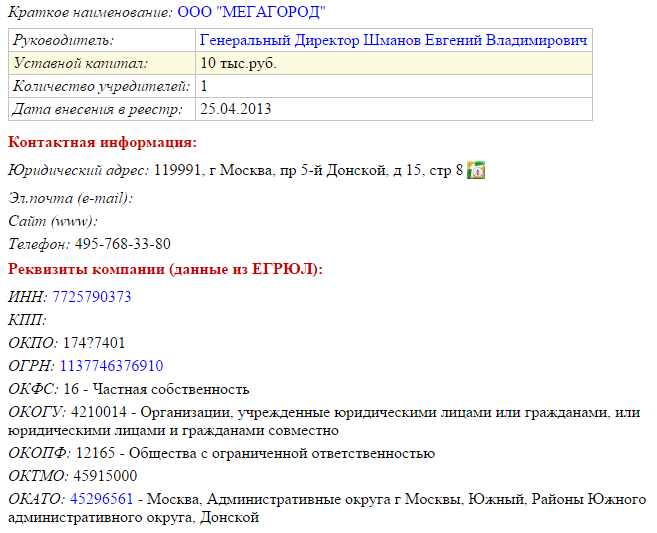Select the ОКТМО value 45915000

[x=105, y=476]
